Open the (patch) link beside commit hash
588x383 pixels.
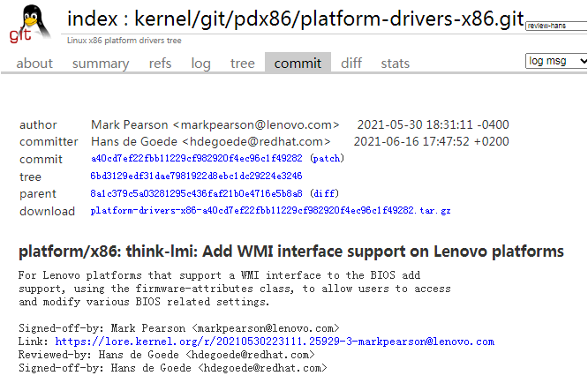[327, 159]
